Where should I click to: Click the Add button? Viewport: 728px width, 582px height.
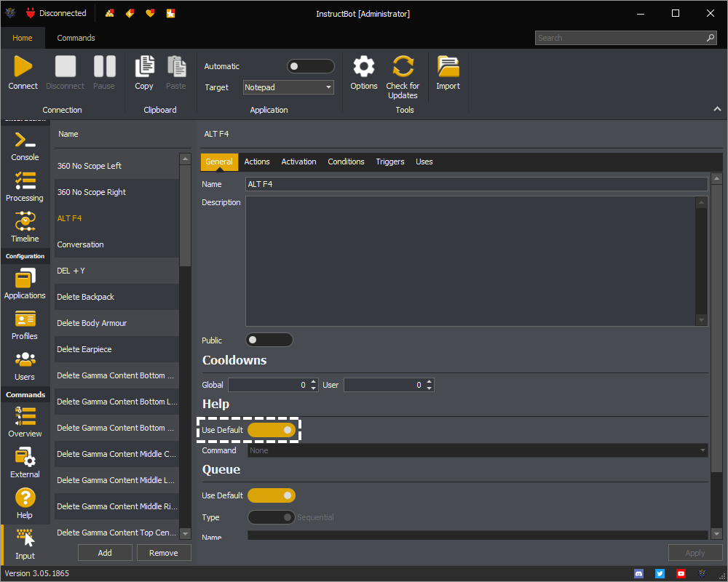[x=105, y=553]
